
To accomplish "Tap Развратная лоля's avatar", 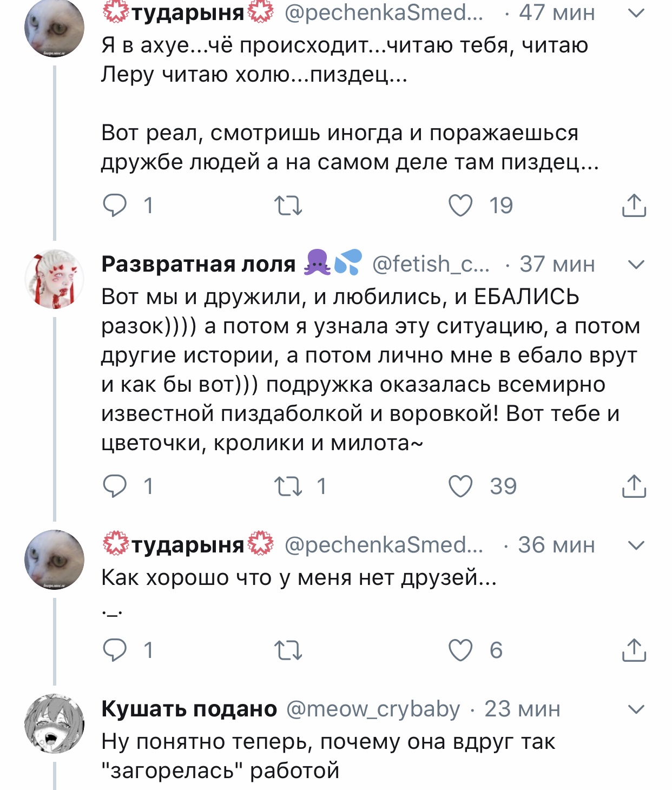I will [55, 279].
